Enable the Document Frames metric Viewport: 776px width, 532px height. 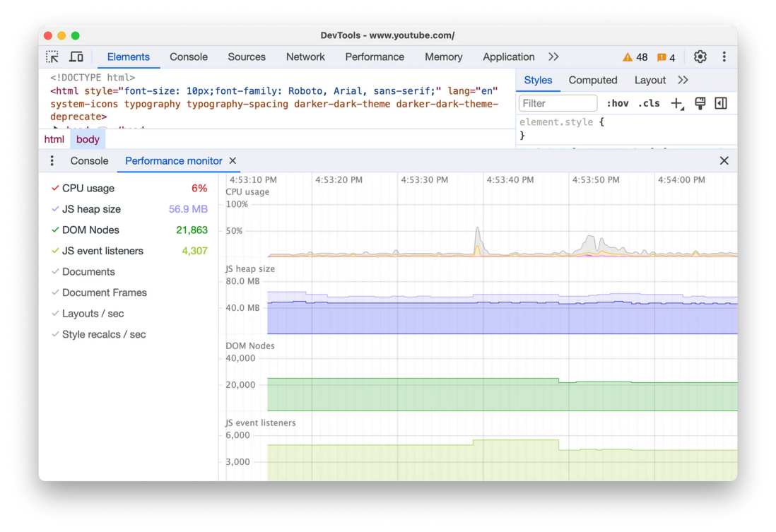pyautogui.click(x=99, y=292)
